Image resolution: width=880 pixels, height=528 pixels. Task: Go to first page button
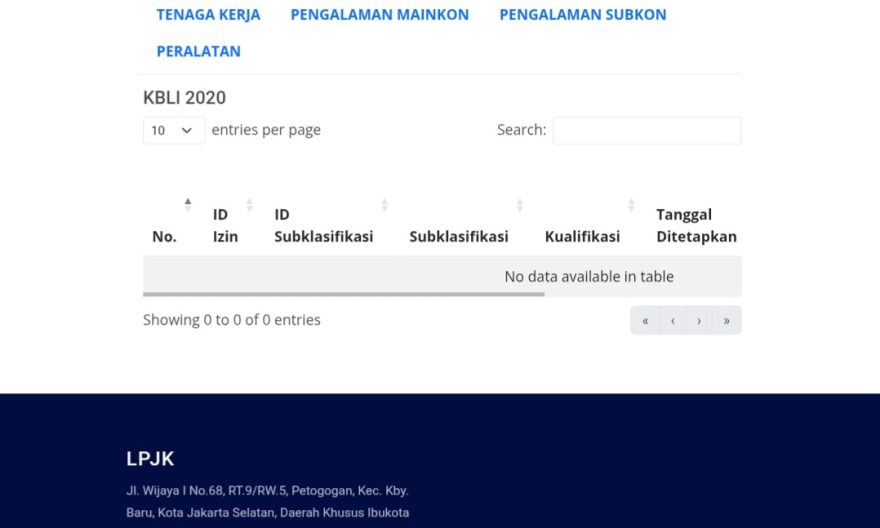click(645, 321)
